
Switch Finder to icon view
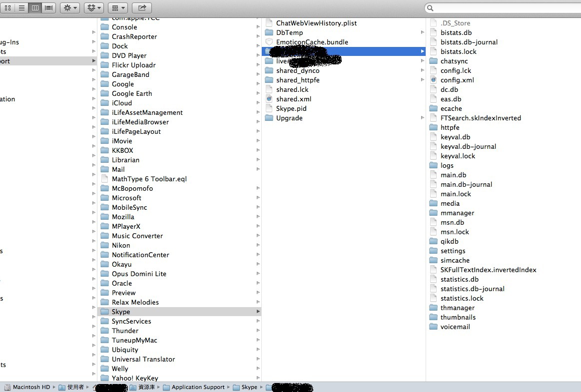click(x=7, y=8)
